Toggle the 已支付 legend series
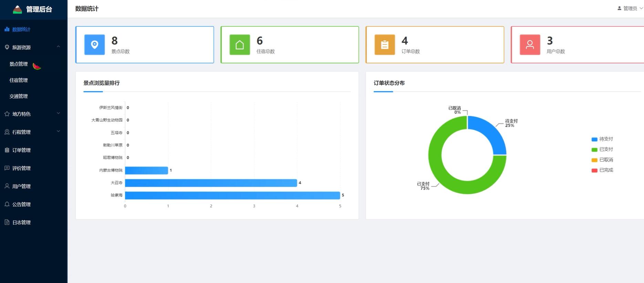The width and height of the screenshot is (644, 283). click(x=602, y=150)
